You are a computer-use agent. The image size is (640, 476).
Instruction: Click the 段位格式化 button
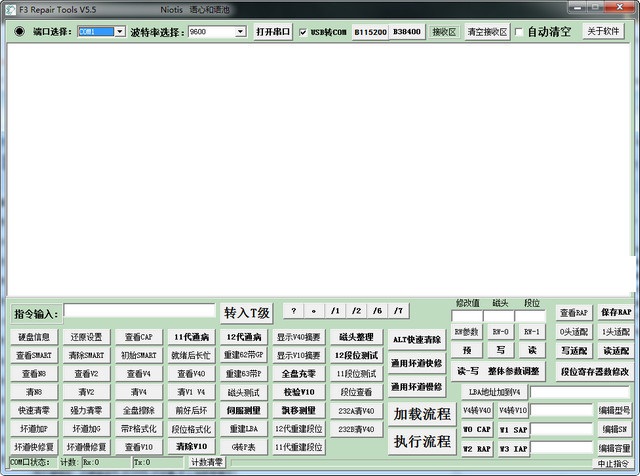(191, 429)
